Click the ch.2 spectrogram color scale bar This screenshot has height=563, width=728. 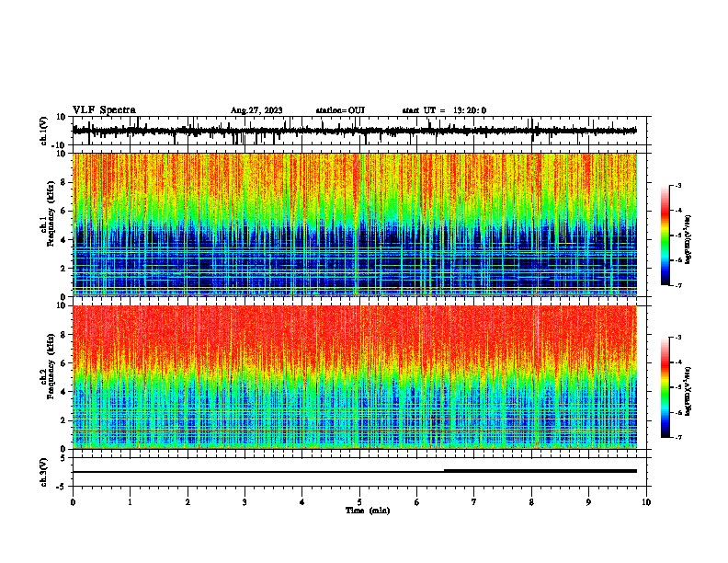[665, 387]
